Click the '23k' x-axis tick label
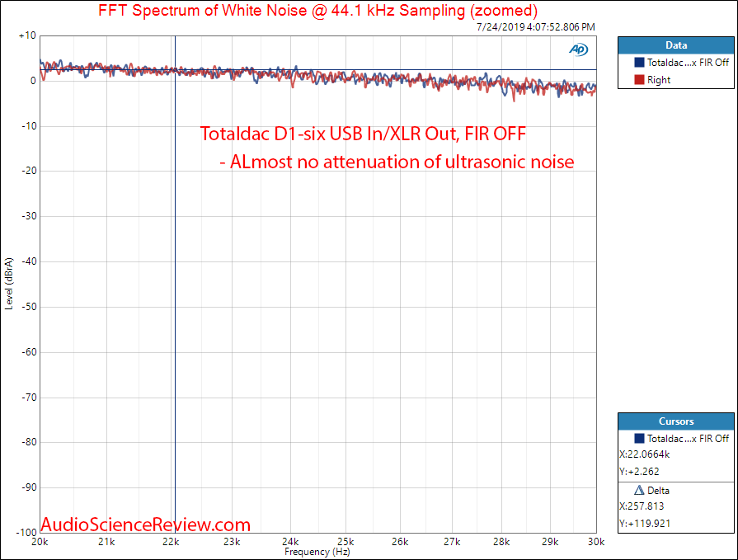This screenshot has height=560, width=738. [232, 542]
